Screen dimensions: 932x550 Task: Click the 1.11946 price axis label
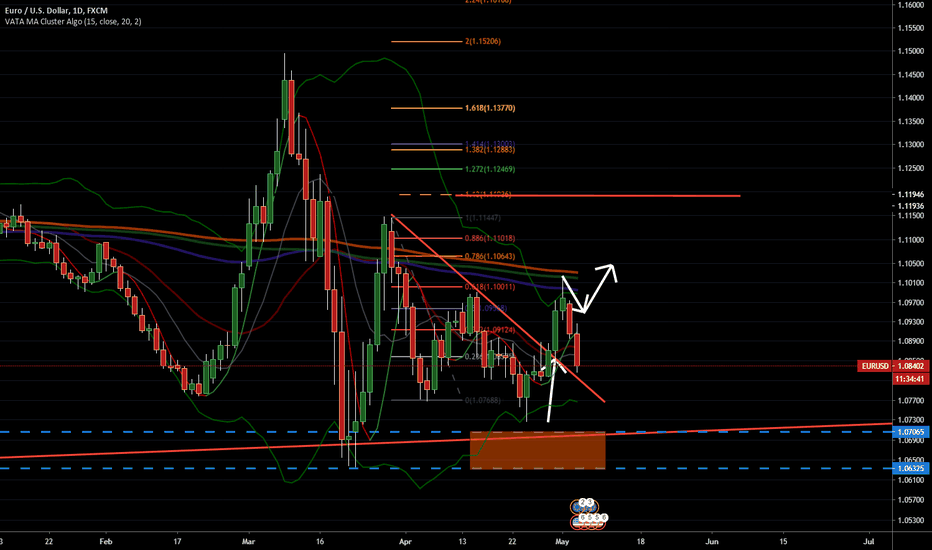click(911, 194)
